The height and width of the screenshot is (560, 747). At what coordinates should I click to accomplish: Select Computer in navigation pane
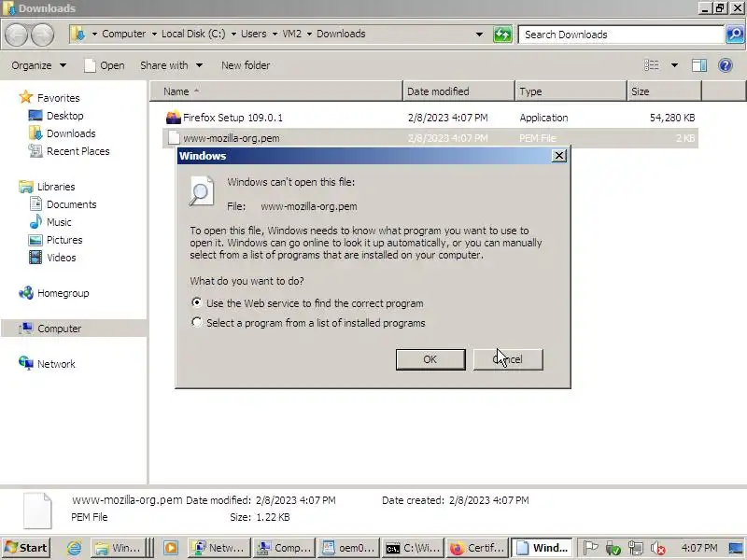[59, 329]
